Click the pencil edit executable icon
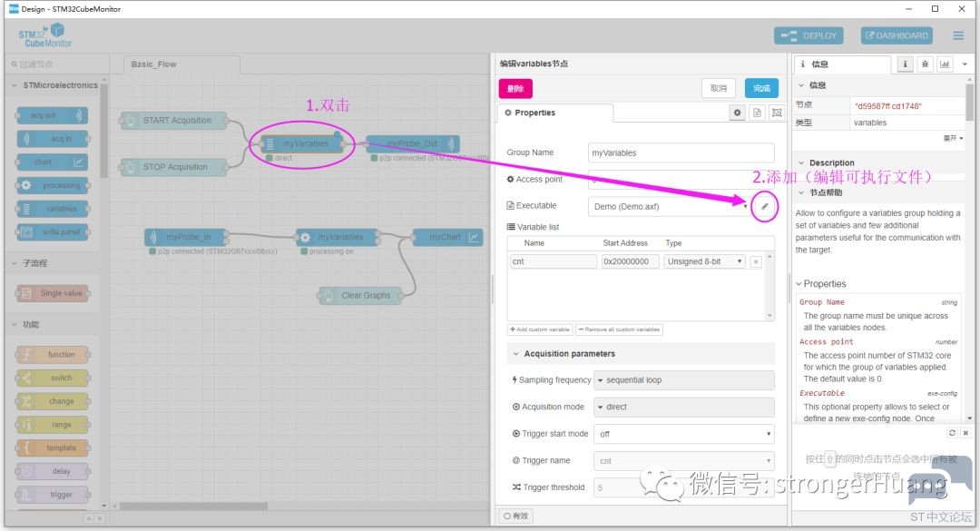This screenshot has width=980, height=531. pos(764,206)
